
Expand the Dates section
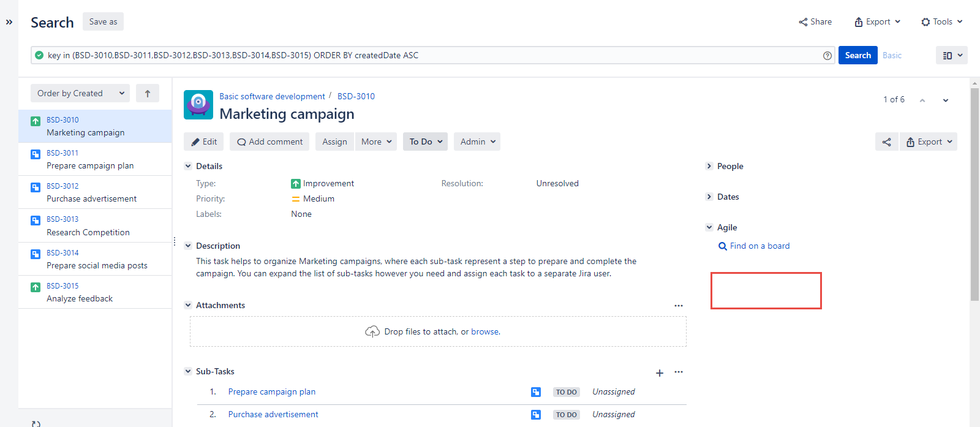point(709,197)
